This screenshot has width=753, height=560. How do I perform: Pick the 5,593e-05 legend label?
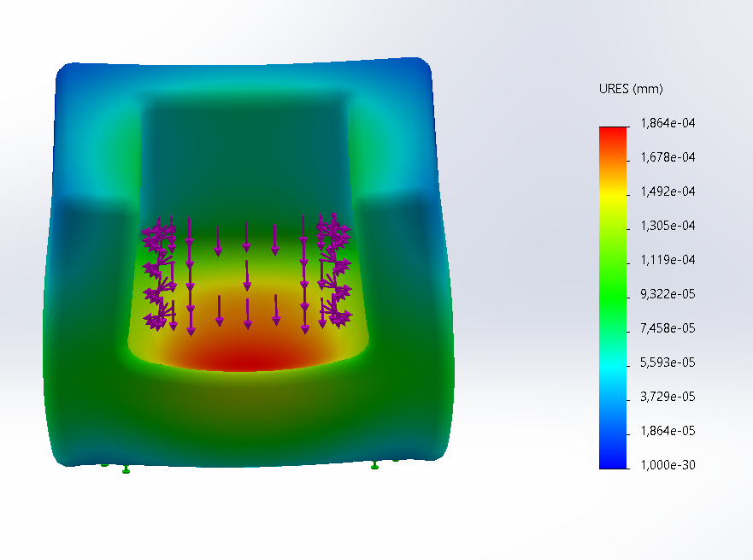pyautogui.click(x=664, y=363)
